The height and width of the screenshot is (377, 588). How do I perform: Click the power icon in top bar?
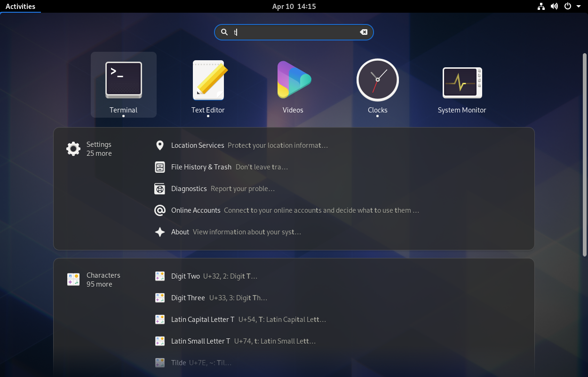pos(568,7)
